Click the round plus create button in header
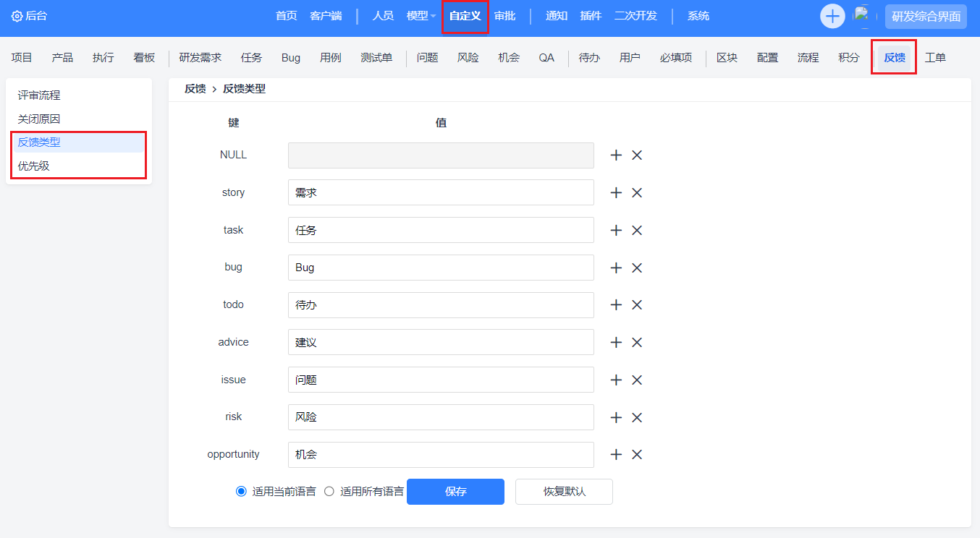This screenshot has width=980, height=538. tap(832, 16)
